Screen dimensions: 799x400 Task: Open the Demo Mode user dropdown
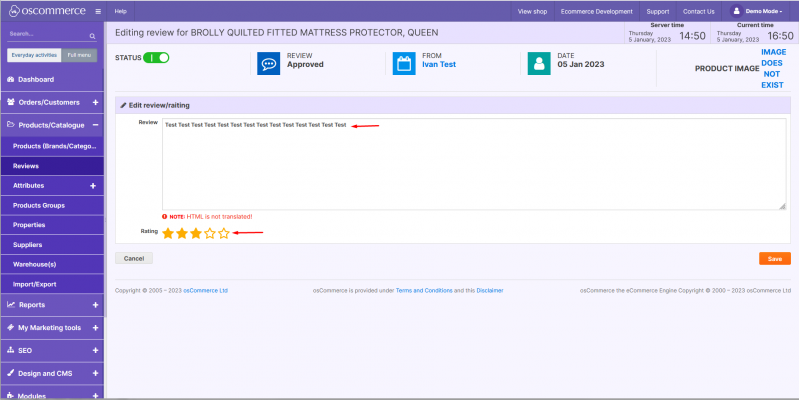click(x=763, y=11)
